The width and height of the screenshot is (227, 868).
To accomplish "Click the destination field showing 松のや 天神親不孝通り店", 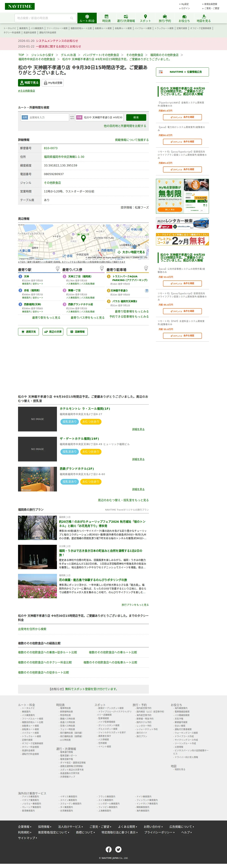I will (x=100, y=117).
